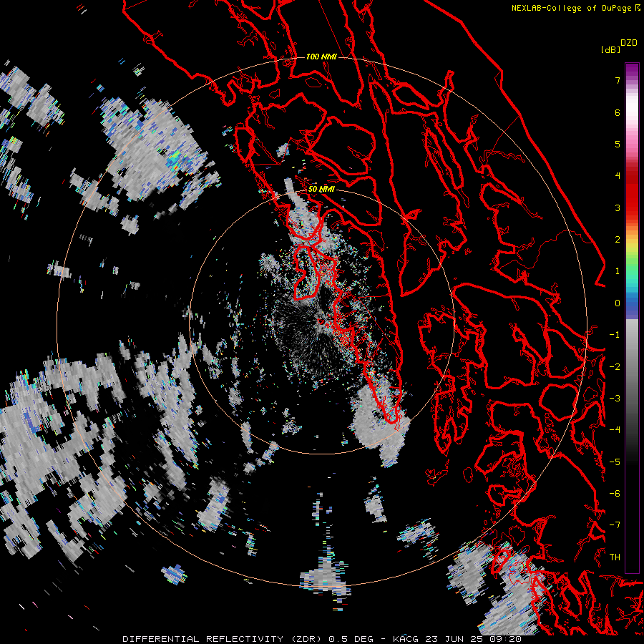The width and height of the screenshot is (644, 644).
Task: Click the 23 JUN 25 date in caption
Action: pyautogui.click(x=454, y=639)
